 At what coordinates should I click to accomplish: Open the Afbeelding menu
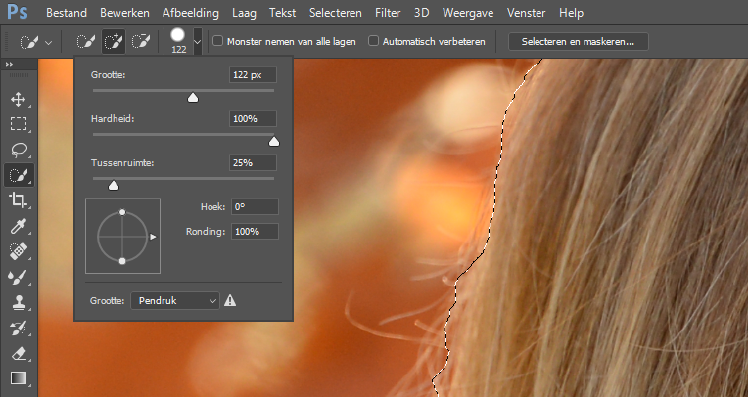click(190, 13)
